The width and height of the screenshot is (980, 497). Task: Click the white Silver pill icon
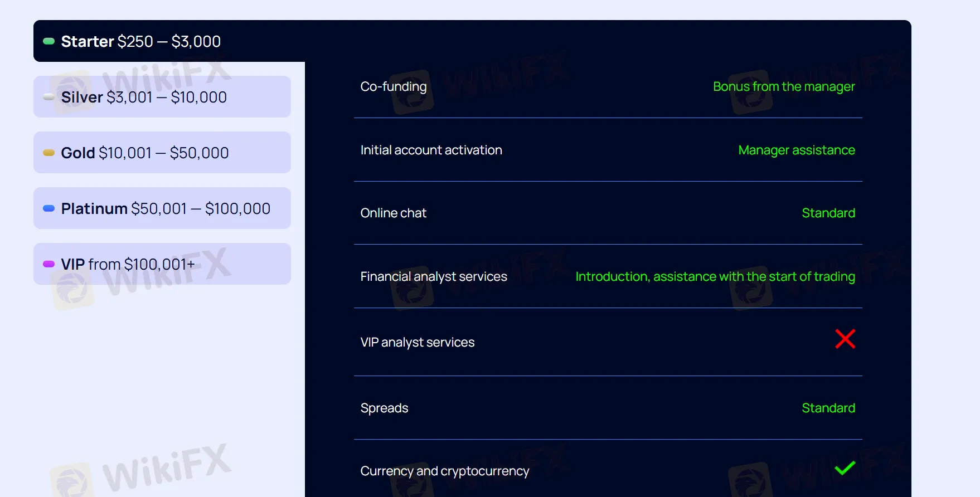pyautogui.click(x=49, y=97)
